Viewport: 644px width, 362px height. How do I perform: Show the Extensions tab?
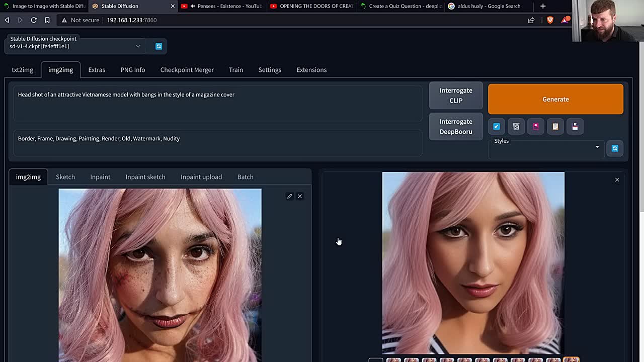pyautogui.click(x=311, y=70)
